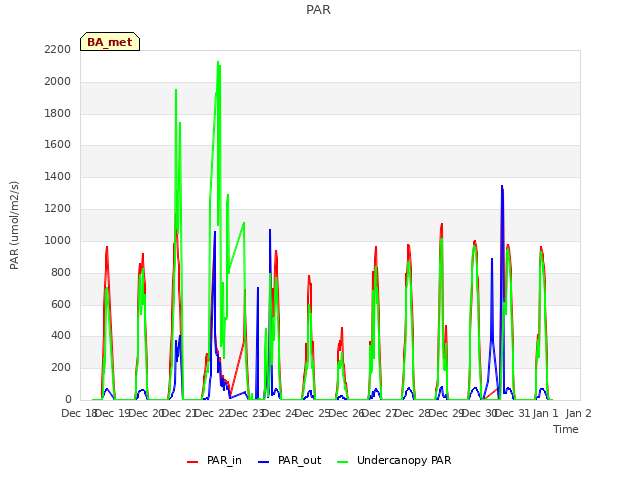Click the tallest green peak above 2100
Screen dimensions: 640x480
point(218,62)
